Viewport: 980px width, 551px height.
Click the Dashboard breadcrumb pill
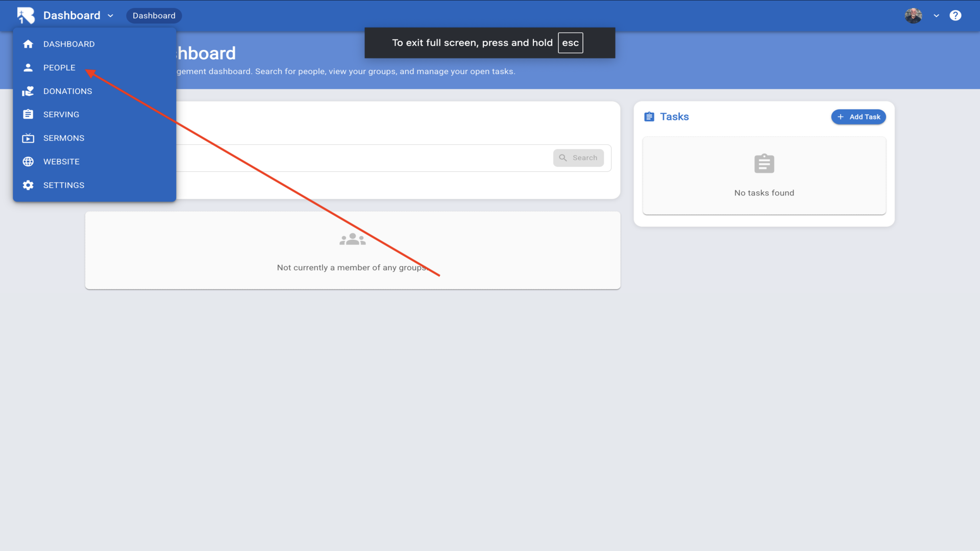pos(154,16)
